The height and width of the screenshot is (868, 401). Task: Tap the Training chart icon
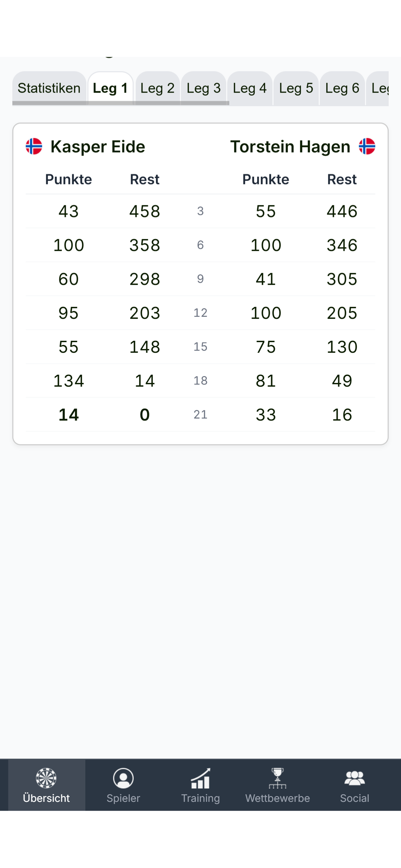point(200,778)
